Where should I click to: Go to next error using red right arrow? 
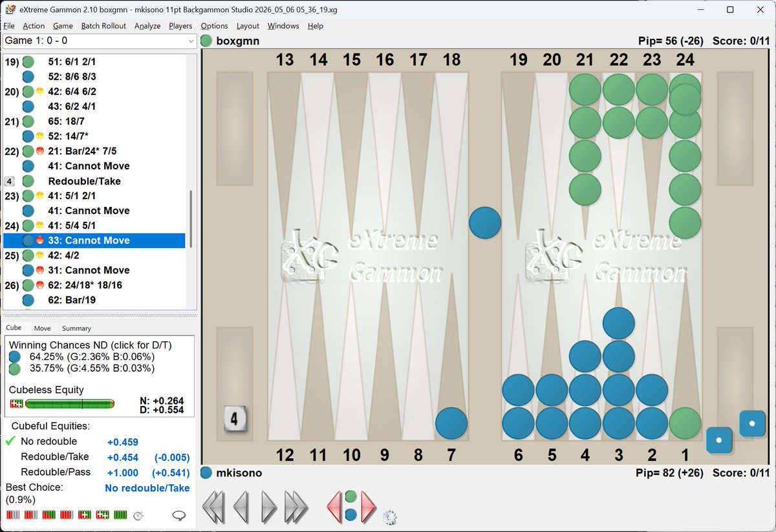point(368,507)
